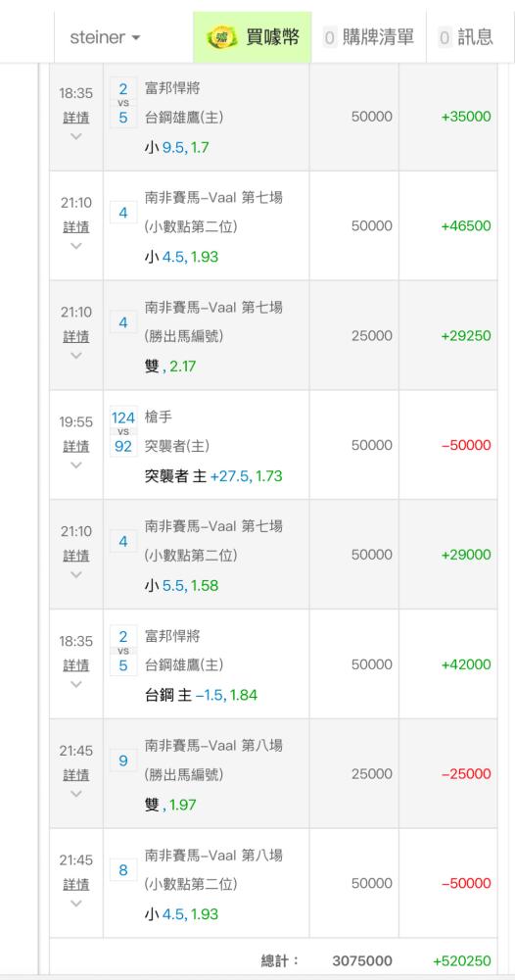Click the gold coin icon beside 買噱幣
The height and width of the screenshot is (980, 515).
(222, 37)
